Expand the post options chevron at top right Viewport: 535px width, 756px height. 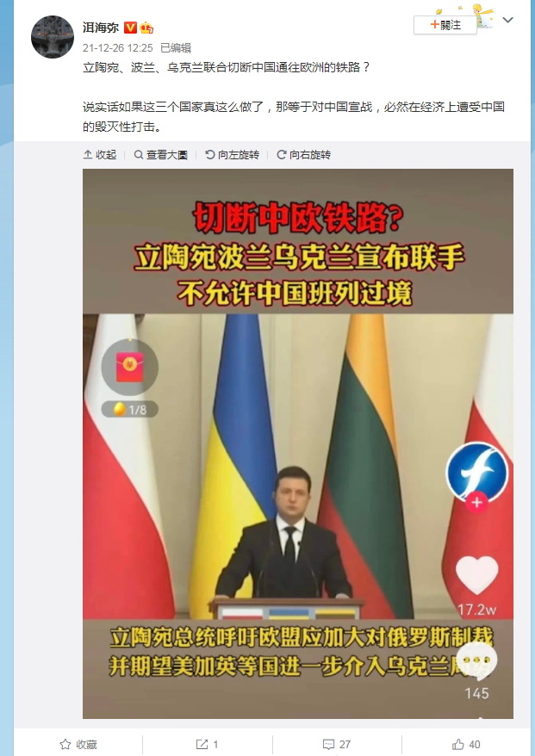508,21
